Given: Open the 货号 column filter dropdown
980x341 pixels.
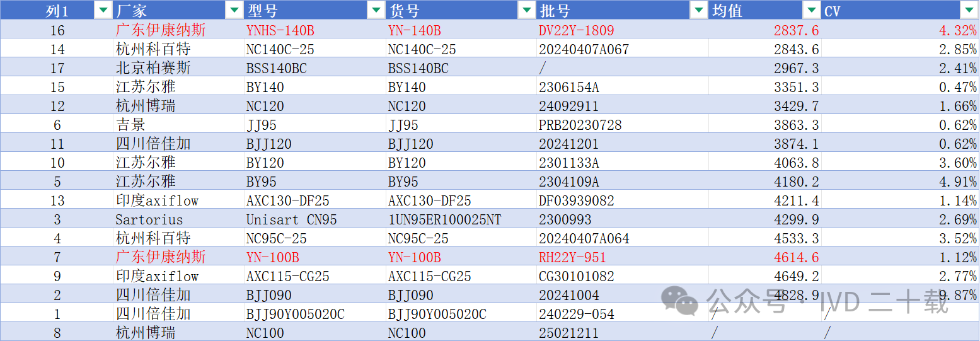Looking at the screenshot, I should point(526,10).
